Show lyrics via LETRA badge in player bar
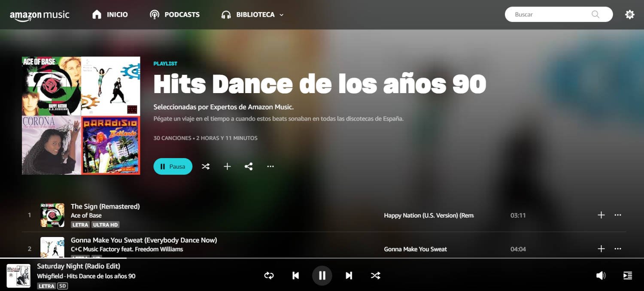Image resolution: width=644 pixels, height=291 pixels. (x=46, y=286)
